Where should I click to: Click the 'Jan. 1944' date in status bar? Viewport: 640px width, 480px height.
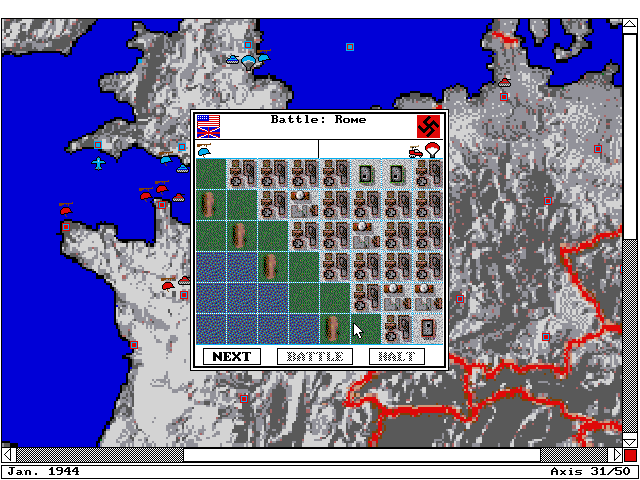tap(43, 471)
